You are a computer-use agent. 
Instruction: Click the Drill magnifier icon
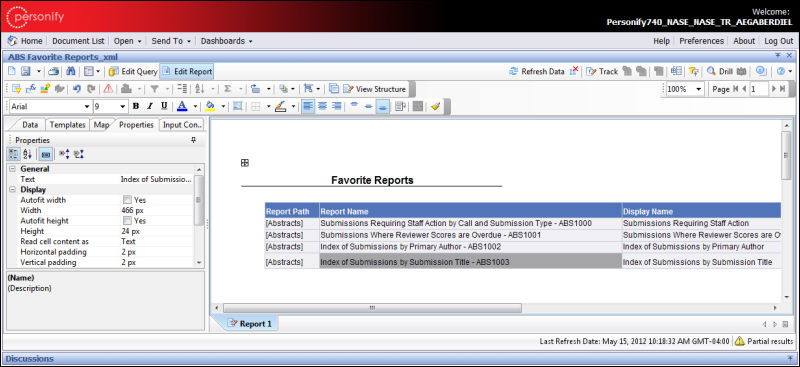tap(711, 71)
